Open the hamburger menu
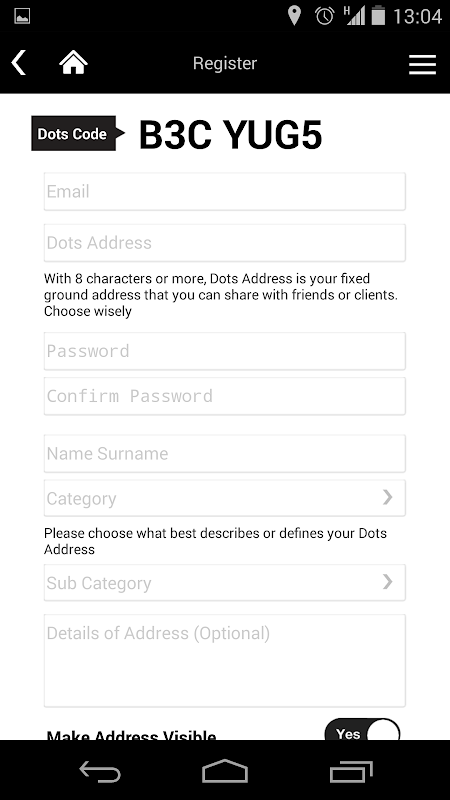The image size is (450, 800). click(x=422, y=64)
